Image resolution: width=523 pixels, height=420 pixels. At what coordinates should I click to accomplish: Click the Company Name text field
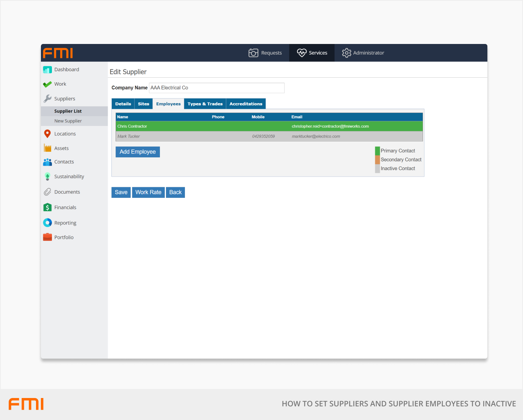216,88
